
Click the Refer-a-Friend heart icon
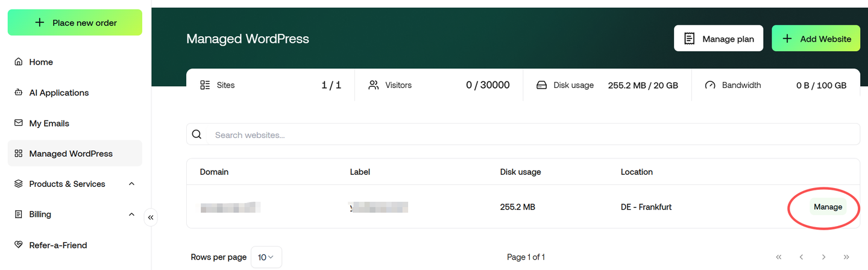[18, 245]
